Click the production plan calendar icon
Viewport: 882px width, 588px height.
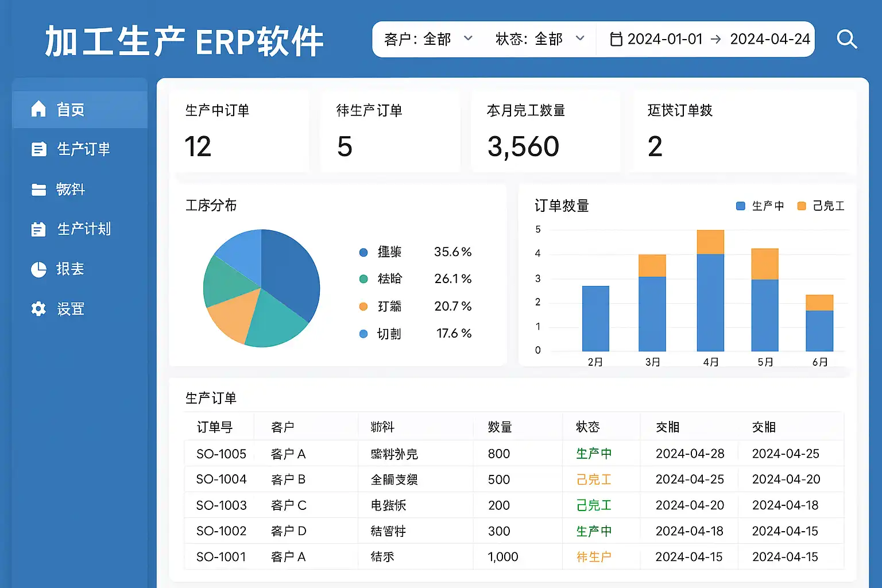coord(38,230)
